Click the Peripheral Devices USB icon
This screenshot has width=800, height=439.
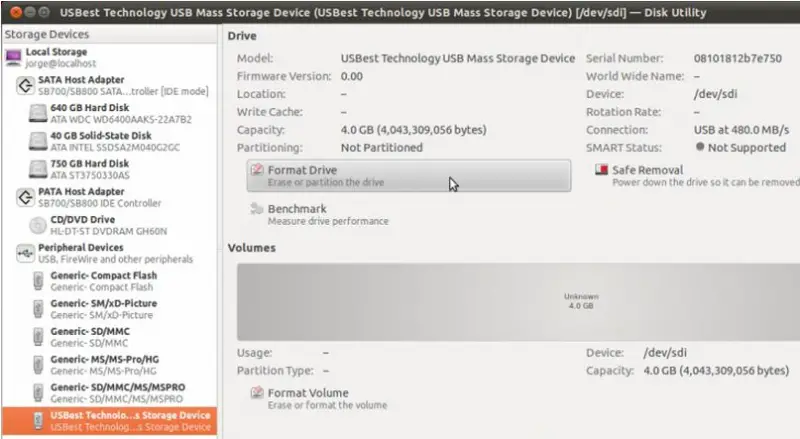(x=25, y=253)
